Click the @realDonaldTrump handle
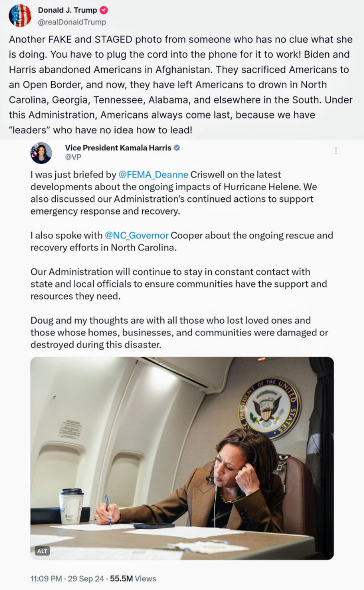364x590 pixels. pos(72,22)
